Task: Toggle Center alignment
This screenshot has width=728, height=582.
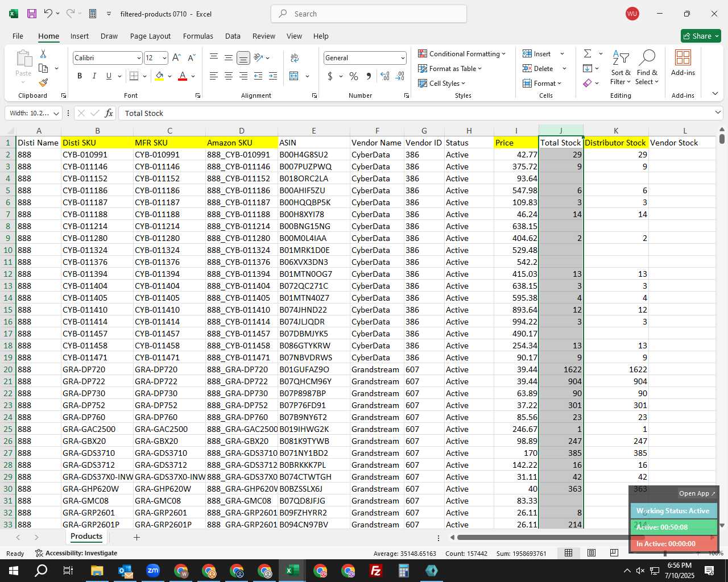Action: pos(229,76)
